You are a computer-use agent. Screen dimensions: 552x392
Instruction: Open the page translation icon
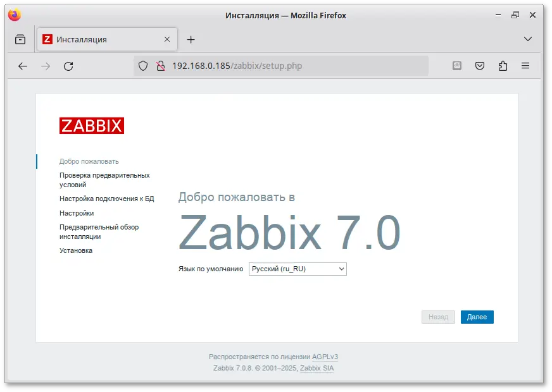456,65
